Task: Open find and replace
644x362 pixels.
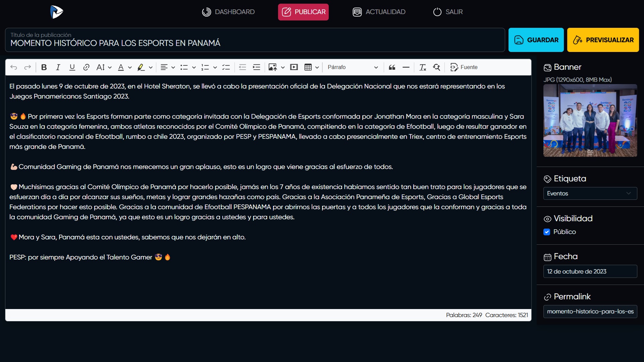Action: click(437, 67)
